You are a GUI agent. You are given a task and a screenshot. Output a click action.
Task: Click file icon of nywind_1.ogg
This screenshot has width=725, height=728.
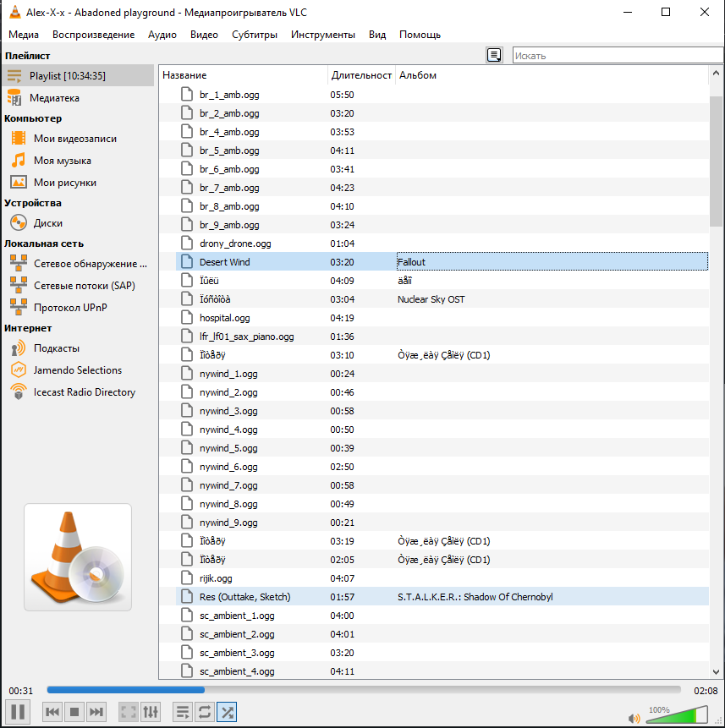[187, 373]
